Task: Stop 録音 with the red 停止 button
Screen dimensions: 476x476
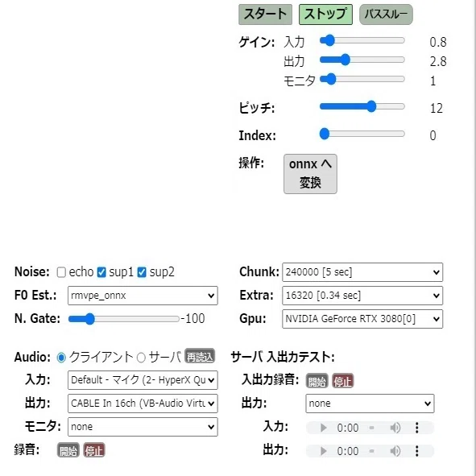Action: (x=94, y=450)
